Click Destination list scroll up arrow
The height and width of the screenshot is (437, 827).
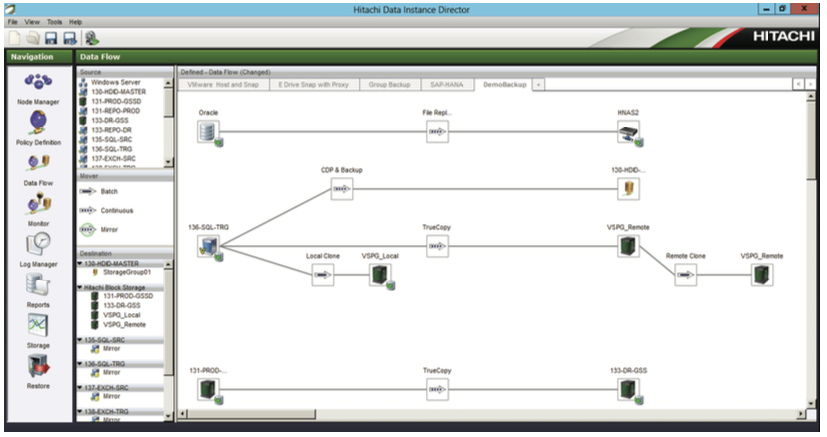[x=168, y=264]
